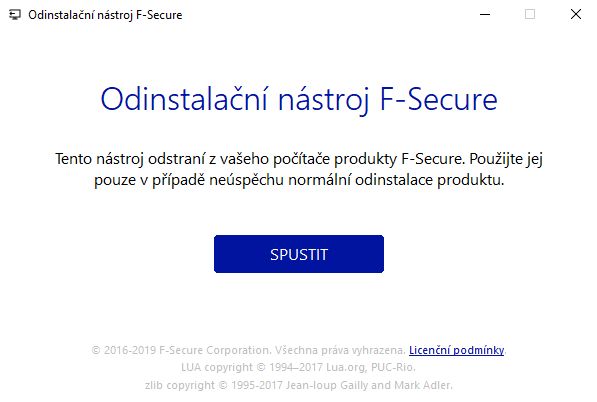Start removal with the SPUSTIT button
Image resolution: width=597 pixels, height=402 pixels.
[x=298, y=254]
